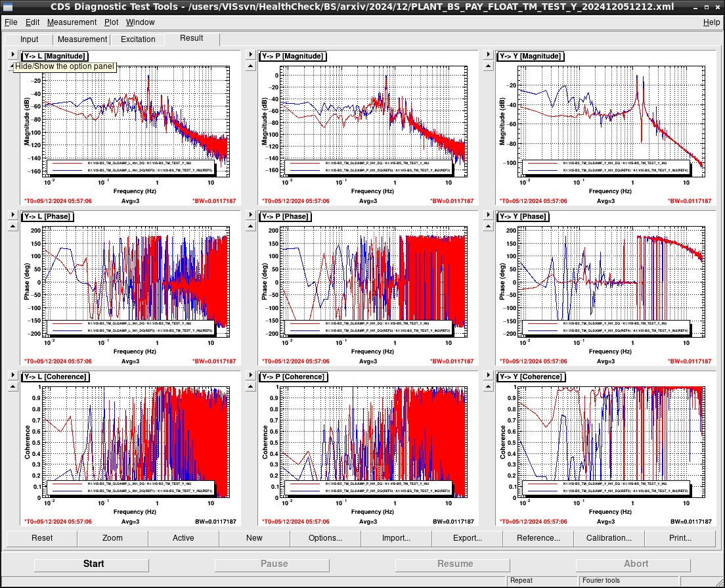Click right-arrow button on Y->Y Magnitude plot
The image size is (725, 588).
489,55
